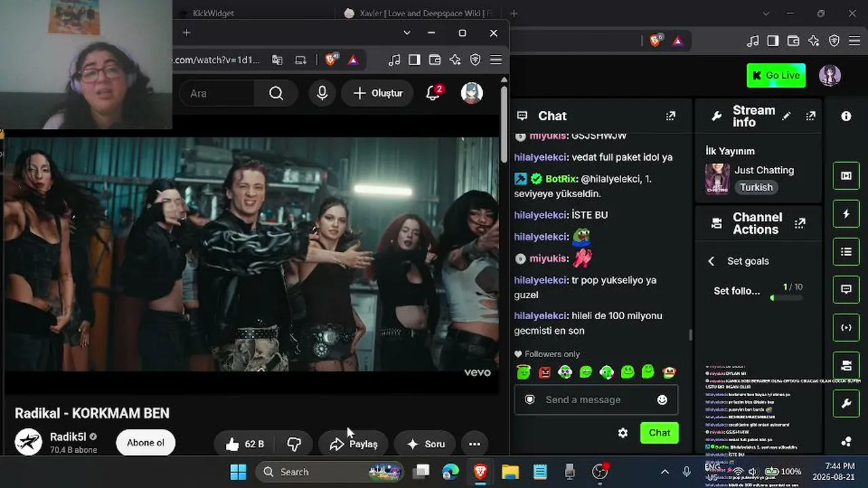Image resolution: width=868 pixels, height=488 pixels.
Task: Toggle the sidebar panel in Kick window
Action: (x=773, y=41)
